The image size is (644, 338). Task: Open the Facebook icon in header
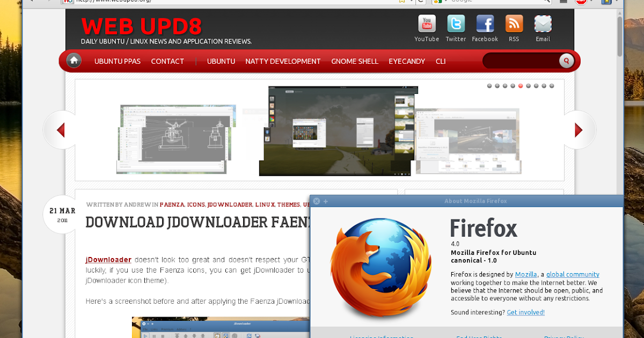click(485, 24)
